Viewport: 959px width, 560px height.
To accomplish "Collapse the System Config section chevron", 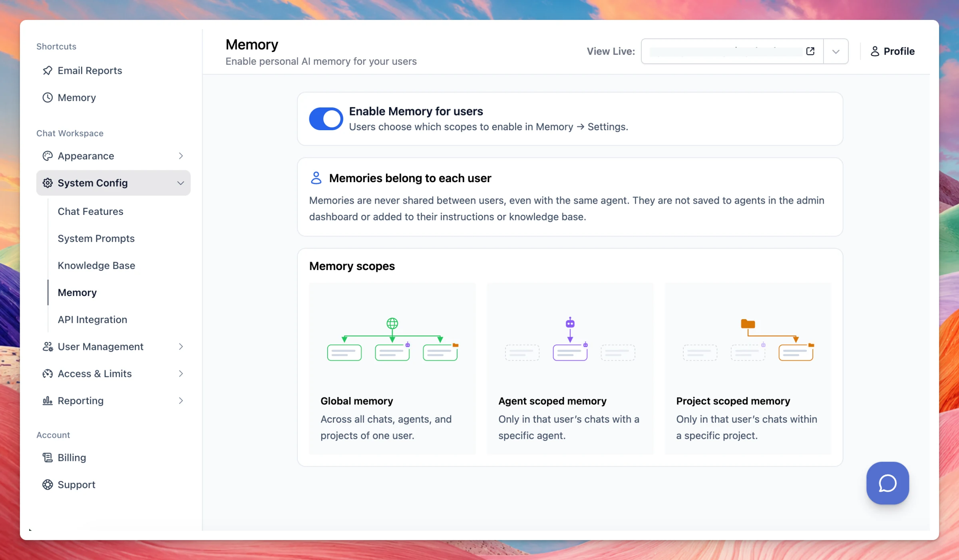I will pos(181,183).
